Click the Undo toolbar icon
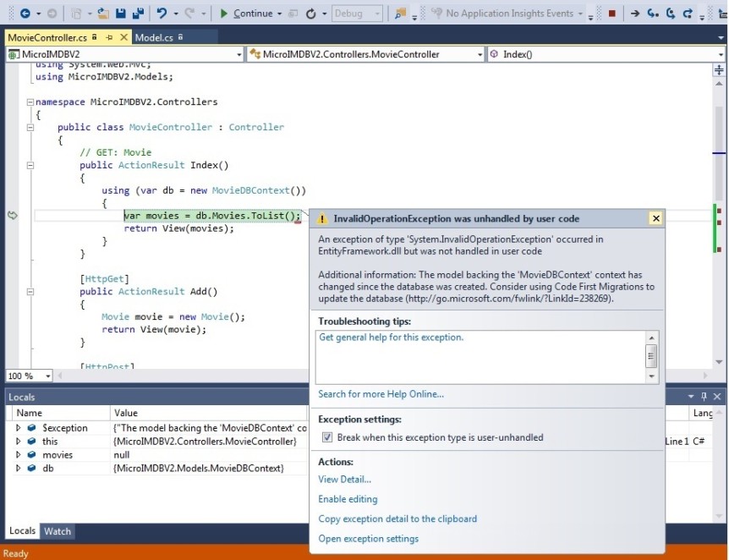Screen dimensions: 729x560 [162, 14]
